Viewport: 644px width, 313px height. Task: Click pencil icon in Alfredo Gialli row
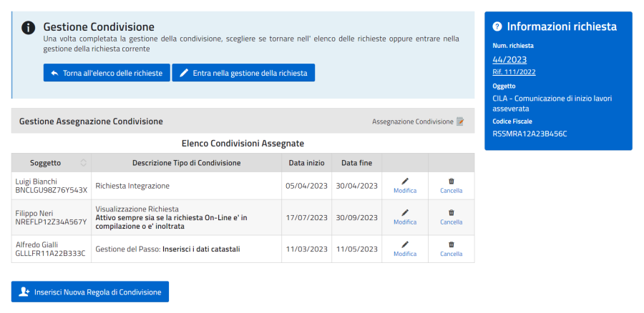(x=405, y=244)
